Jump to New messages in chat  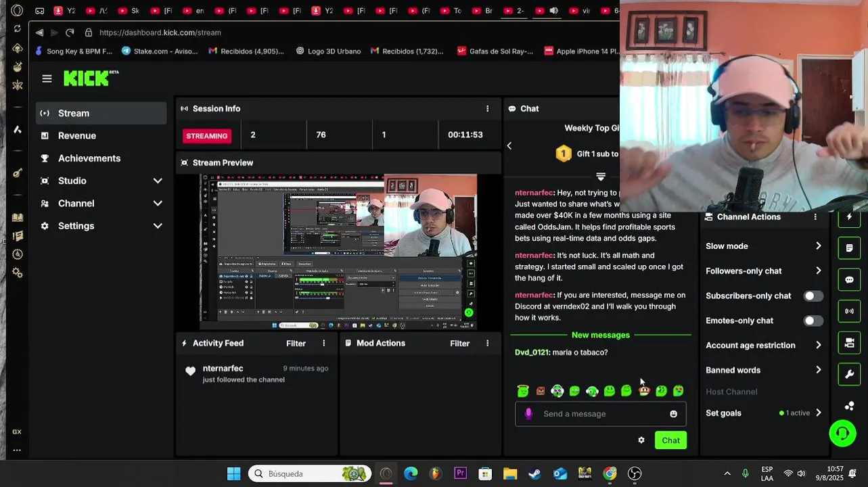601,335
